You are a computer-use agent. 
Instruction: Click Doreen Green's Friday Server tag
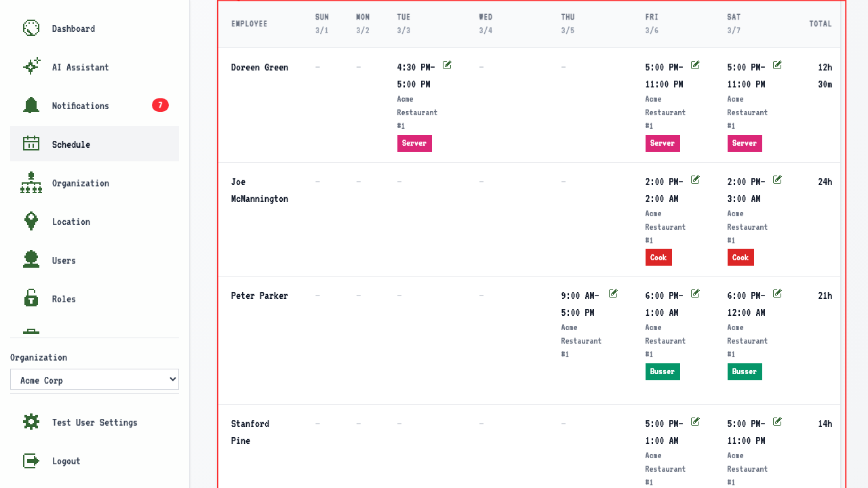tap(663, 143)
